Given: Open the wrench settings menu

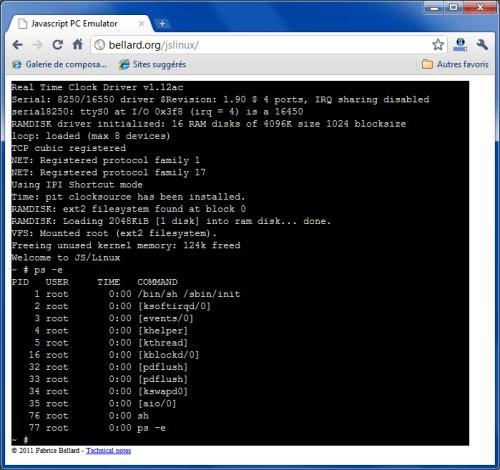Looking at the screenshot, I should coord(482,44).
